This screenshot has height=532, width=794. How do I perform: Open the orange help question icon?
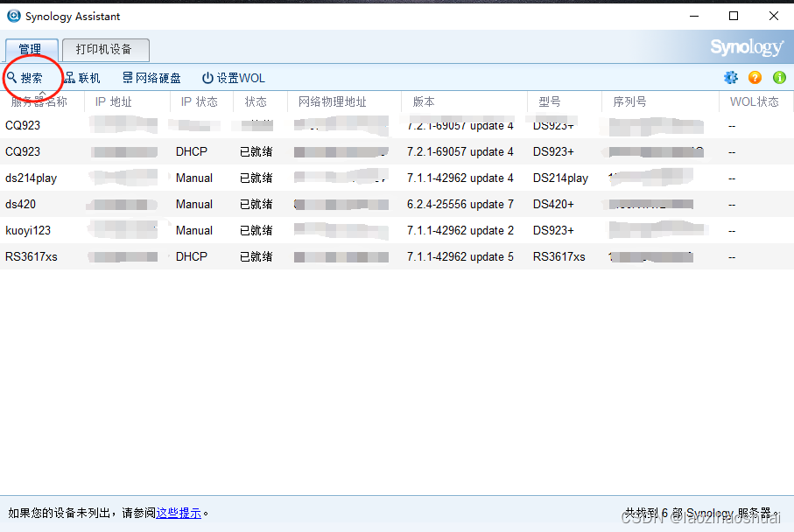pyautogui.click(x=755, y=78)
